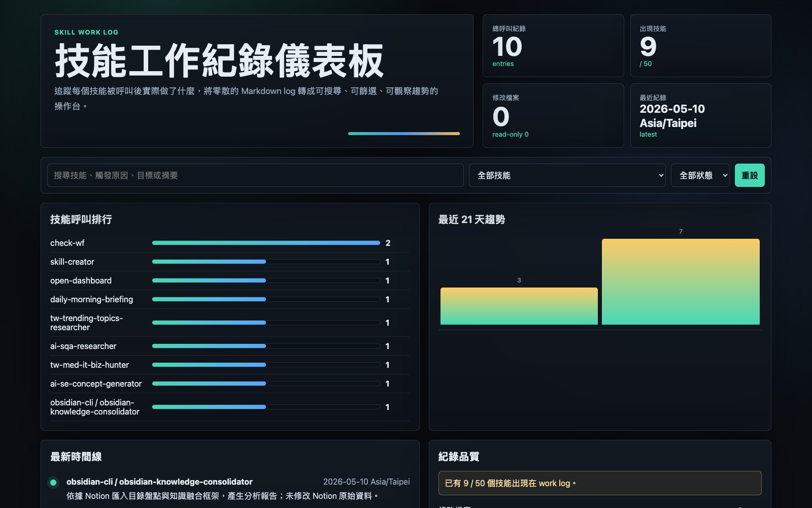Click the skill-creator progress bar
This screenshot has width=812, height=508.
point(266,262)
